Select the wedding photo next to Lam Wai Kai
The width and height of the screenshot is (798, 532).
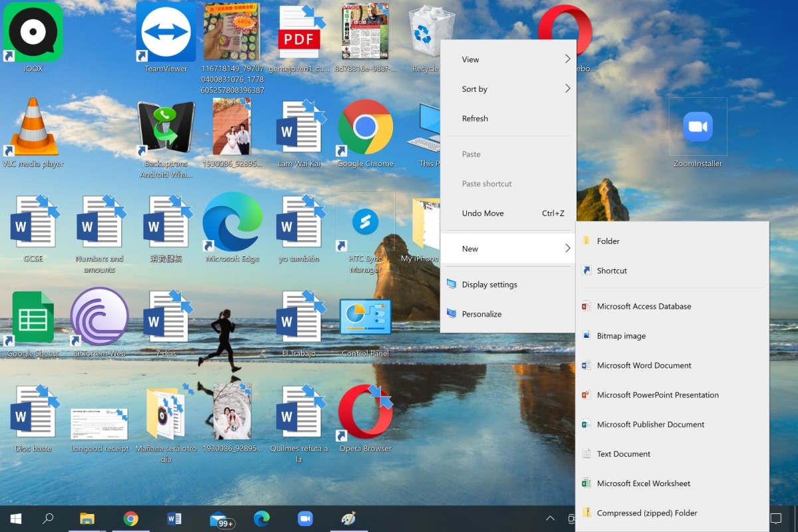pyautogui.click(x=233, y=133)
